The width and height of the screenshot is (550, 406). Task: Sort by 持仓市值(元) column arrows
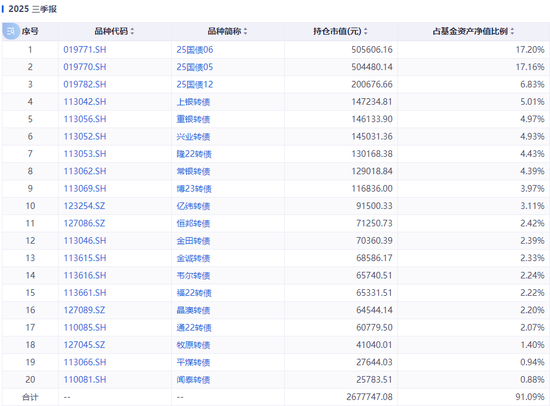365,31
